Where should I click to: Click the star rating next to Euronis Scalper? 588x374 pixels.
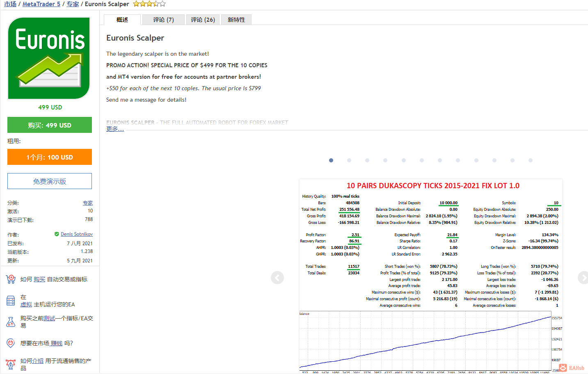click(x=149, y=4)
